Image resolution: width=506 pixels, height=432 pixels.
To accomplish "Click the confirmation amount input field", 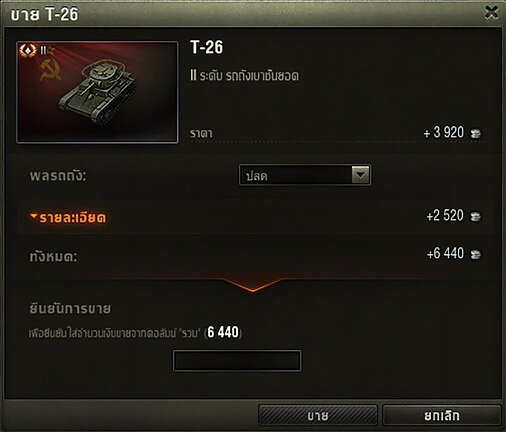I will coord(237,360).
